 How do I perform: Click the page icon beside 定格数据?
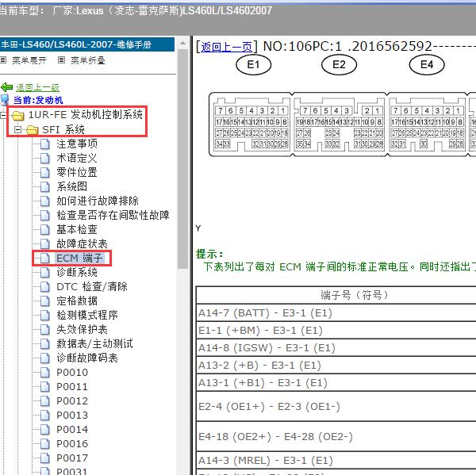(45, 301)
